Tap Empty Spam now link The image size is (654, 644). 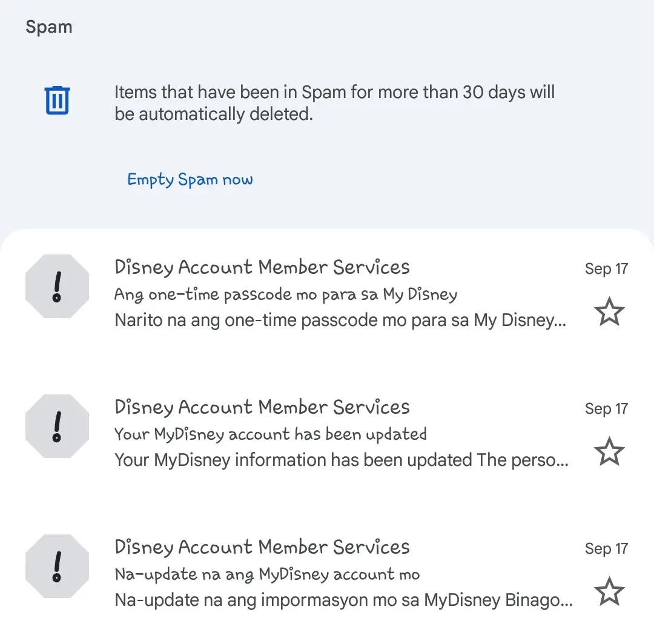190,179
